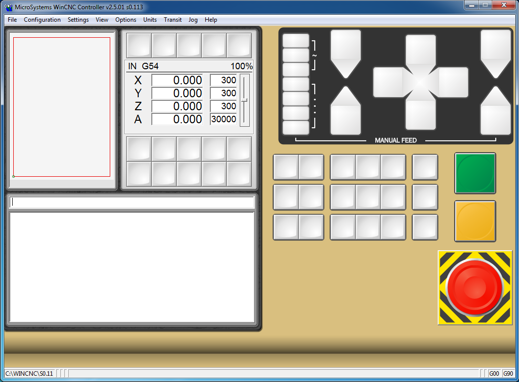Click the A axis feed rate 30000 field
Image resolution: width=519 pixels, height=382 pixels.
(223, 119)
